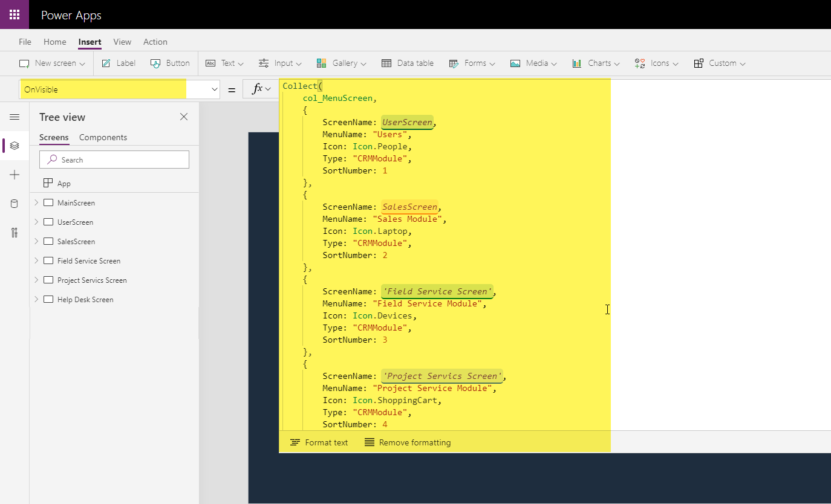831x504 pixels.
Task: Open the Advanced tools icon in left rail
Action: (x=15, y=233)
